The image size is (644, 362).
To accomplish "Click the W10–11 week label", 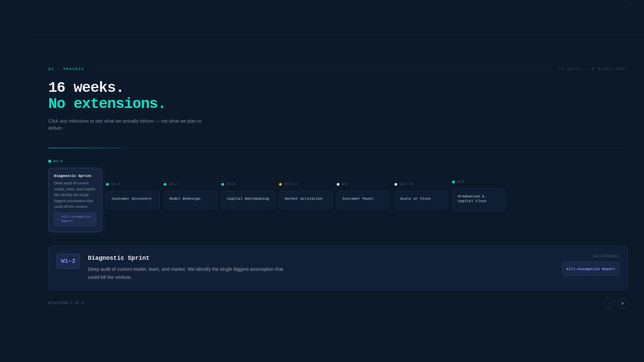I will tap(291, 184).
